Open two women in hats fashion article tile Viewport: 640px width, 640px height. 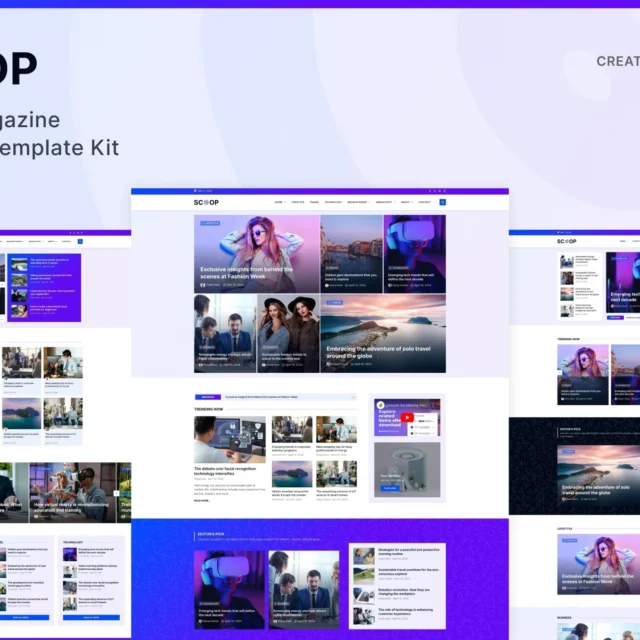click(x=288, y=333)
